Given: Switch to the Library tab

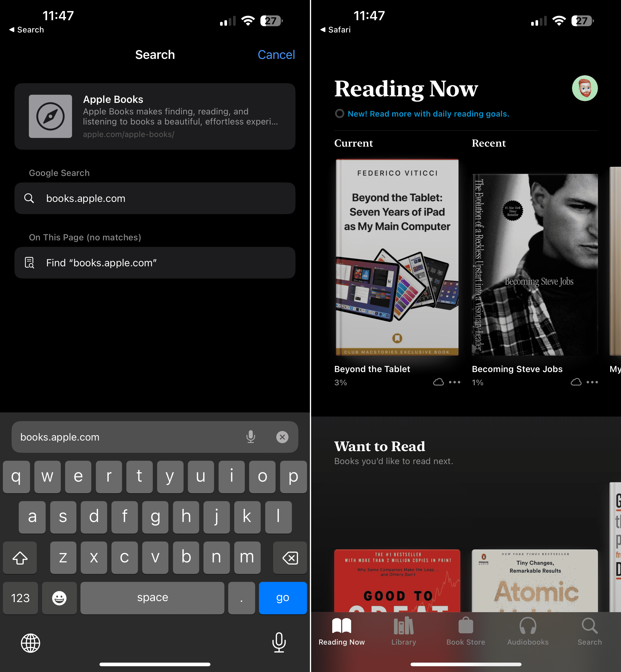Looking at the screenshot, I should point(404,632).
